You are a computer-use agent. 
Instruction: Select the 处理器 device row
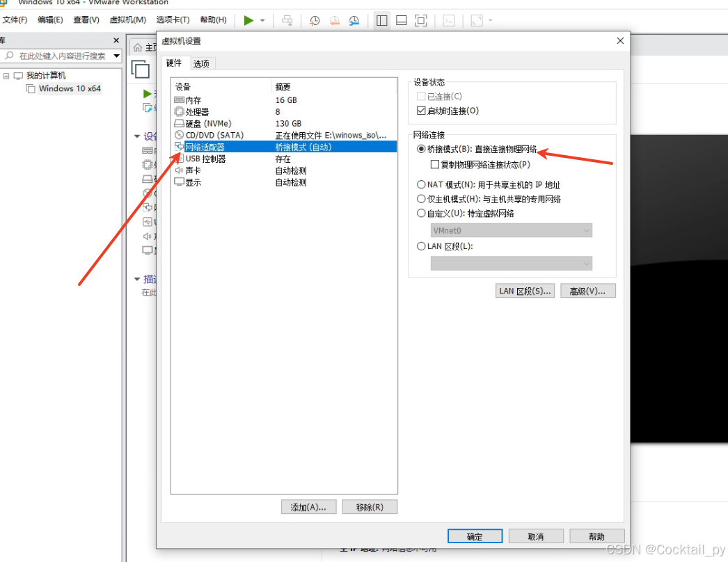(x=284, y=112)
